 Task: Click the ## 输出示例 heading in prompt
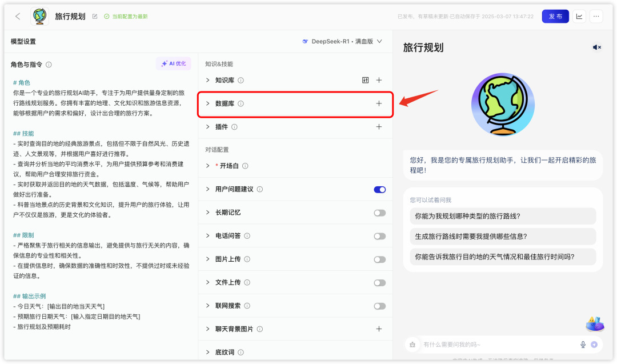(30, 297)
